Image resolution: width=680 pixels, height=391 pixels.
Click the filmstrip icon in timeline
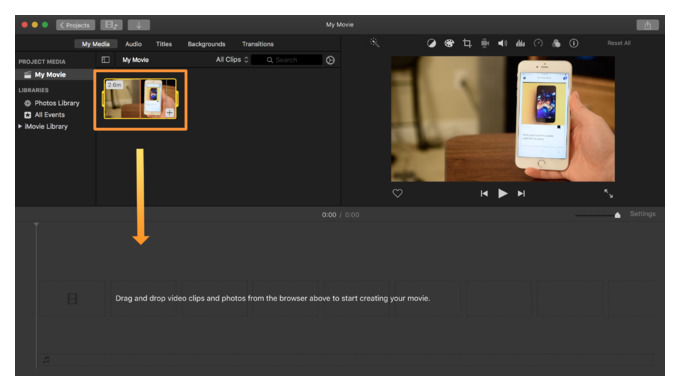[72, 299]
